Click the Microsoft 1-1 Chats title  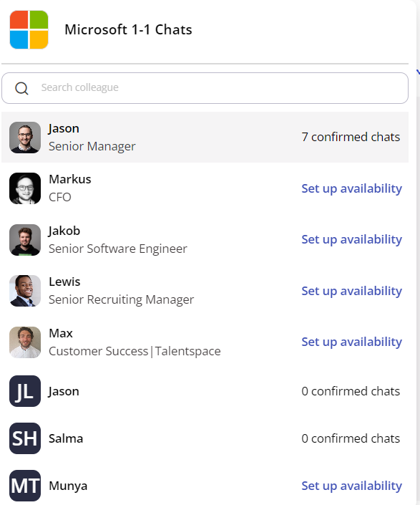click(128, 29)
